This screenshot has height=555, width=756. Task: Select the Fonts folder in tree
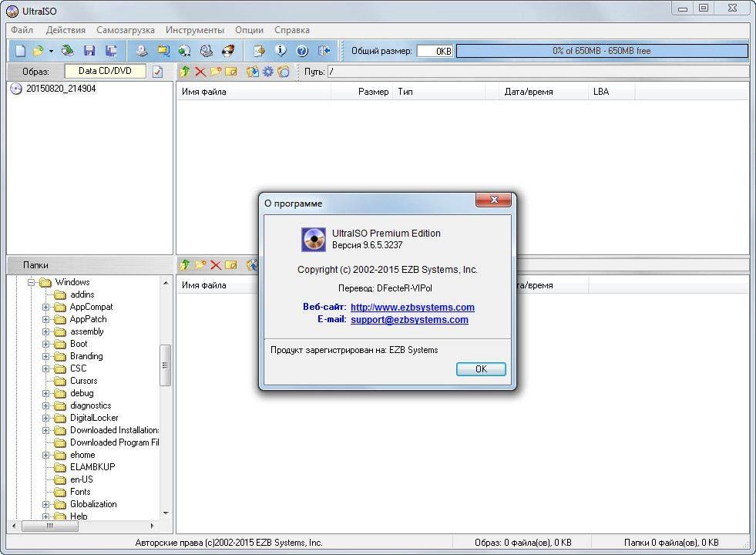coord(80,492)
